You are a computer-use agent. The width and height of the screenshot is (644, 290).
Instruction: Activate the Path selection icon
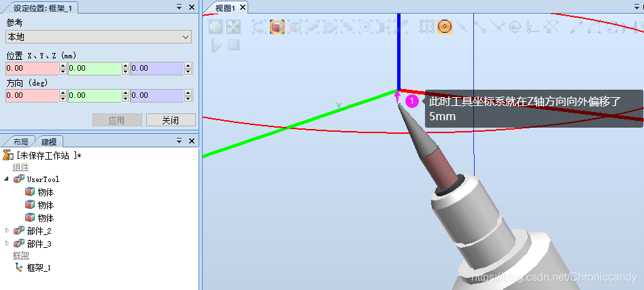click(x=401, y=26)
